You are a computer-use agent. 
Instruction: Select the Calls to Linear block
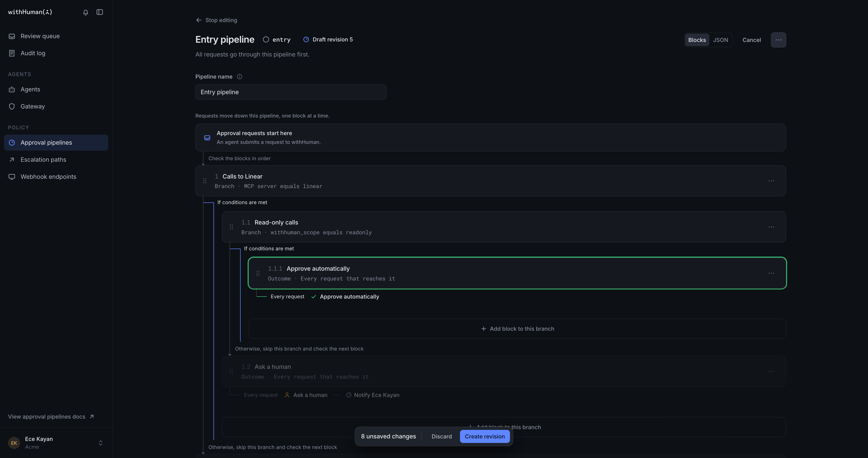pos(491,181)
